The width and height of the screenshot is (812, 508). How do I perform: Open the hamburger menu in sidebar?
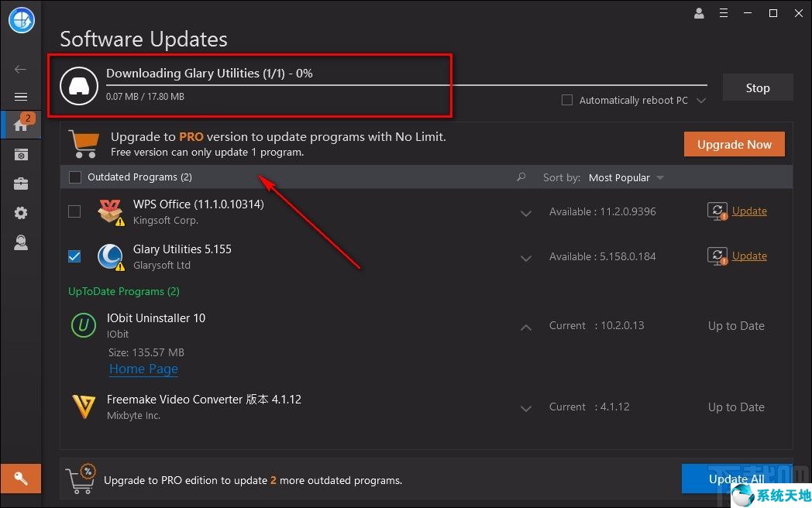21,97
